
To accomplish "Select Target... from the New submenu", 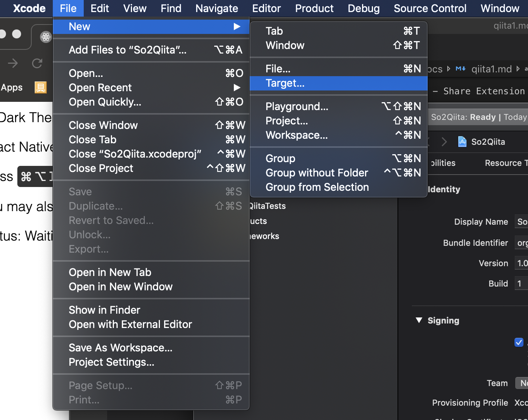I will click(285, 83).
